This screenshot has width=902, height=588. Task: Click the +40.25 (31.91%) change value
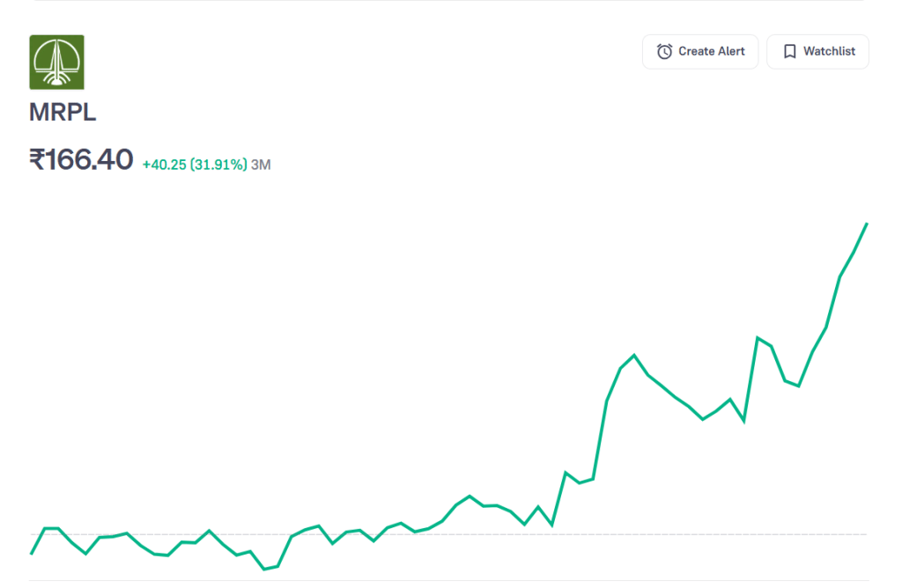click(x=195, y=165)
